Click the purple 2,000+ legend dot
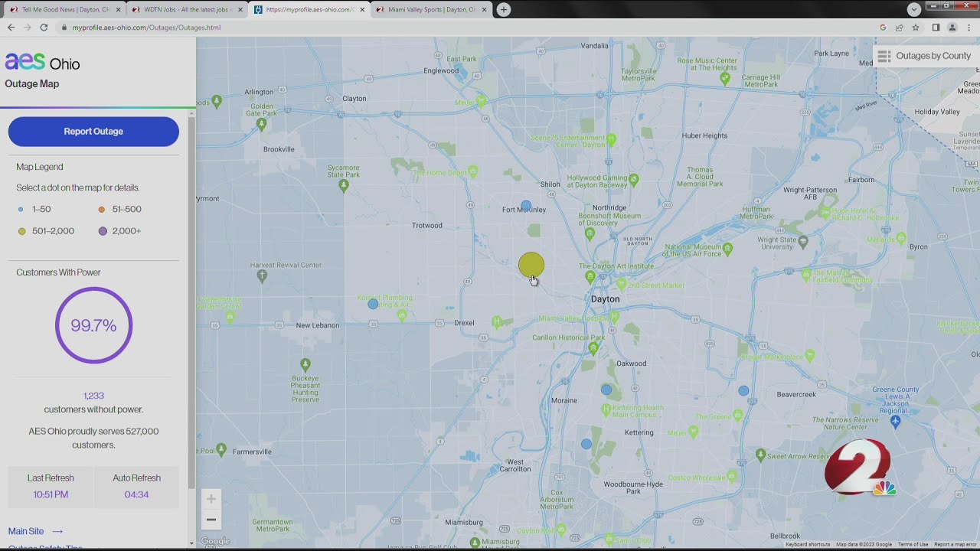This screenshot has height=551, width=980. [103, 231]
